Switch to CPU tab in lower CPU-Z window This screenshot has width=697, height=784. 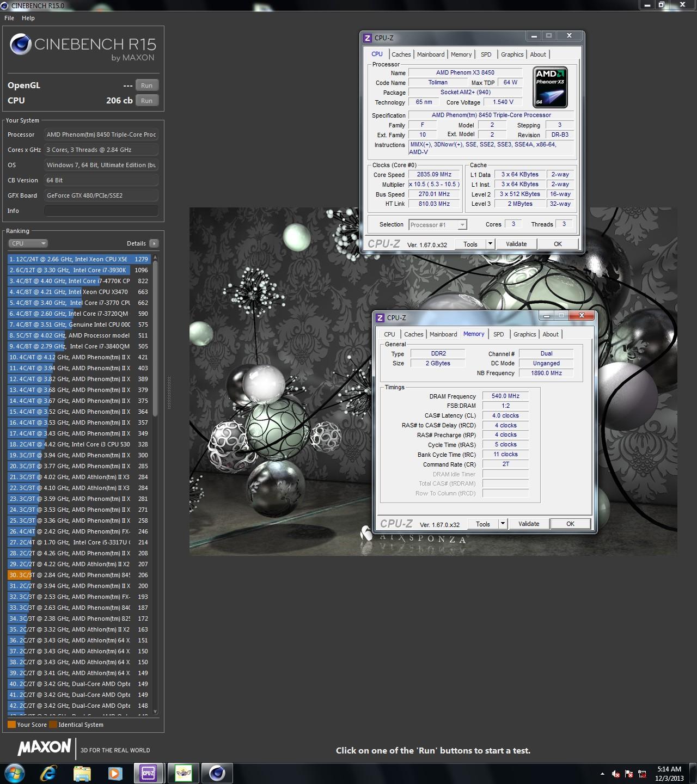(389, 334)
